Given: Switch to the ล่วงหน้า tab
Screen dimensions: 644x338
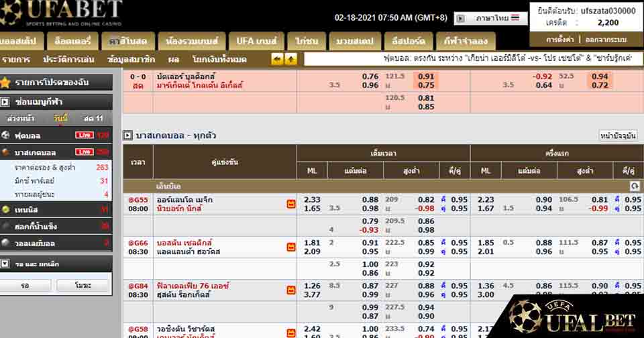Looking at the screenshot, I should click(21, 118).
